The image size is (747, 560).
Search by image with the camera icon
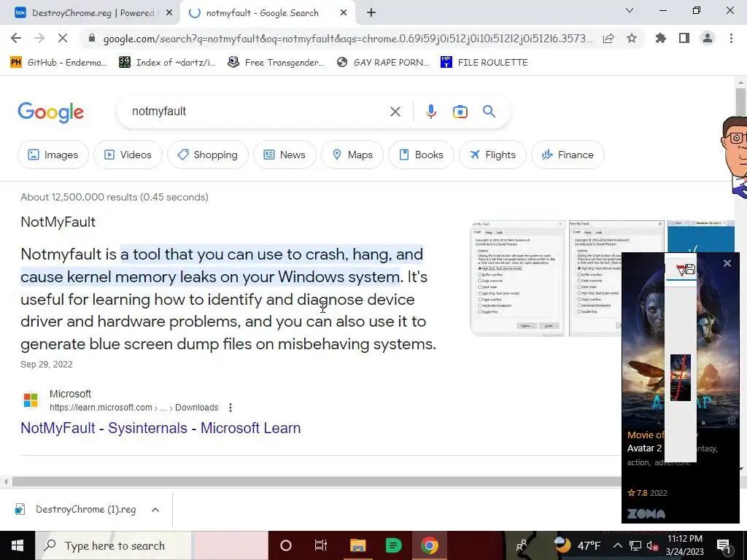460,112
